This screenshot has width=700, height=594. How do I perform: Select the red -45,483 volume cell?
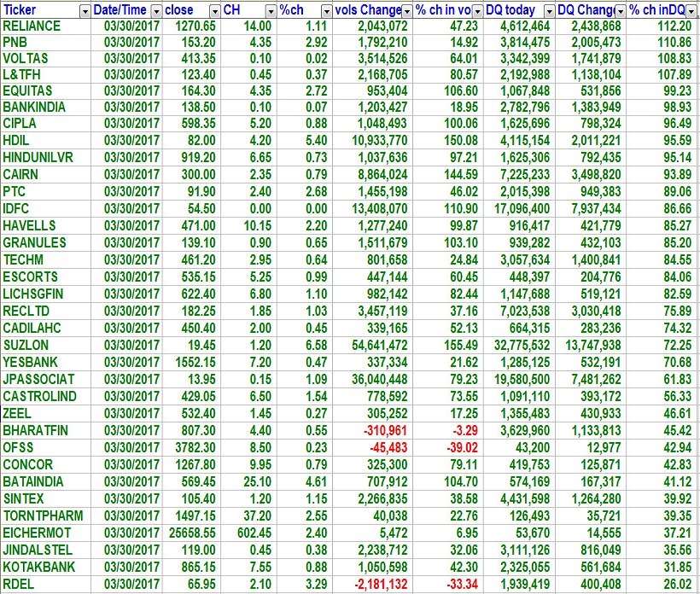372,447
